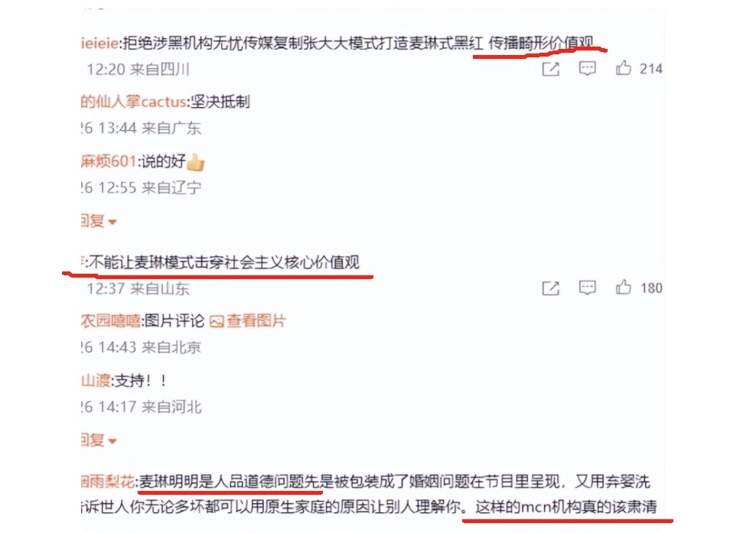Open profile of user ieieie
The height and width of the screenshot is (533, 756).
click(99, 44)
